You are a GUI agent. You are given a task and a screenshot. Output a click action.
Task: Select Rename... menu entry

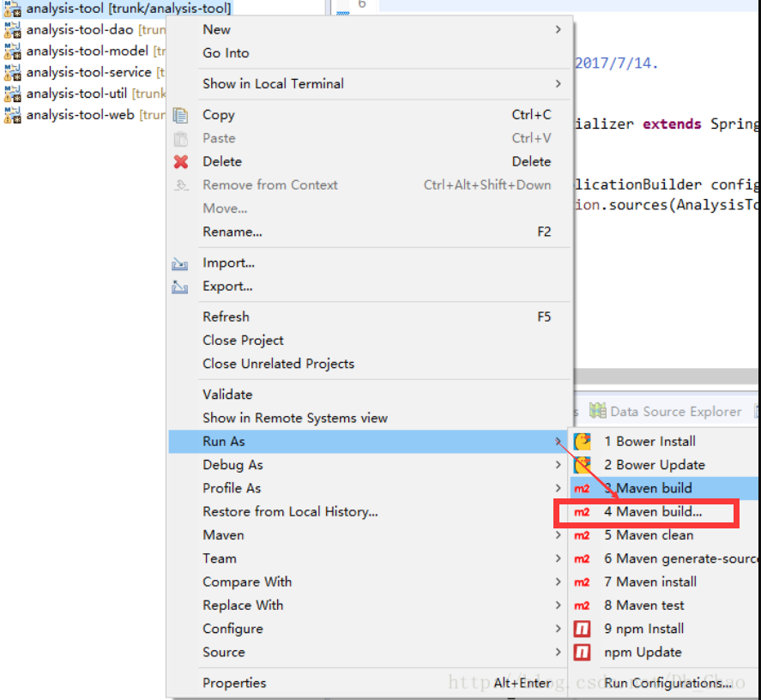[369, 232]
